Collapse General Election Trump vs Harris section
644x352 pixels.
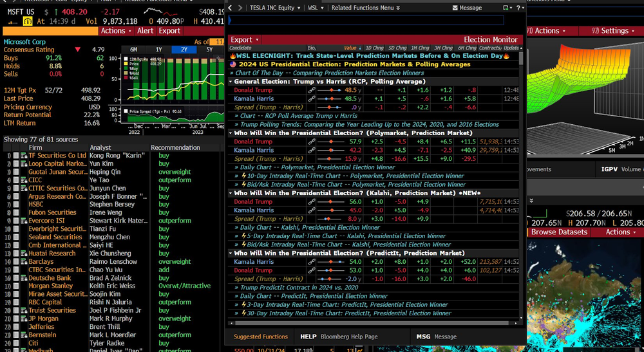231,82
